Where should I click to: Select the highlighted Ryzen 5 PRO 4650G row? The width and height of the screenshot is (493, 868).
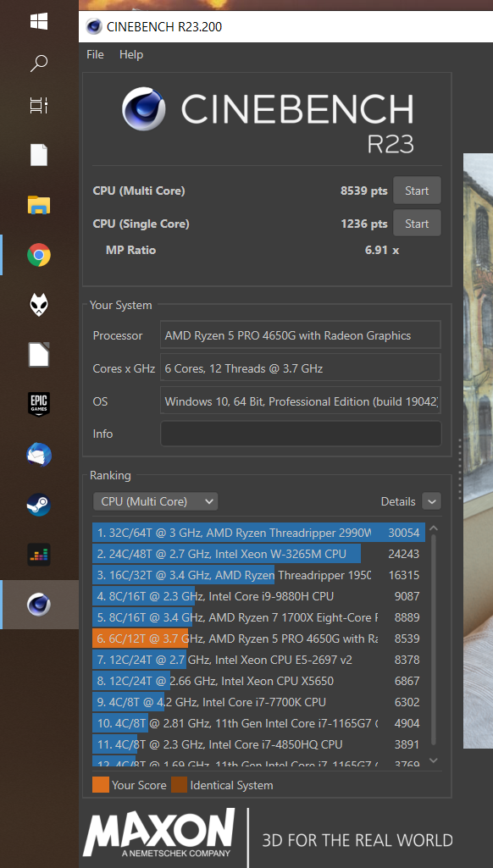[x=259, y=639]
